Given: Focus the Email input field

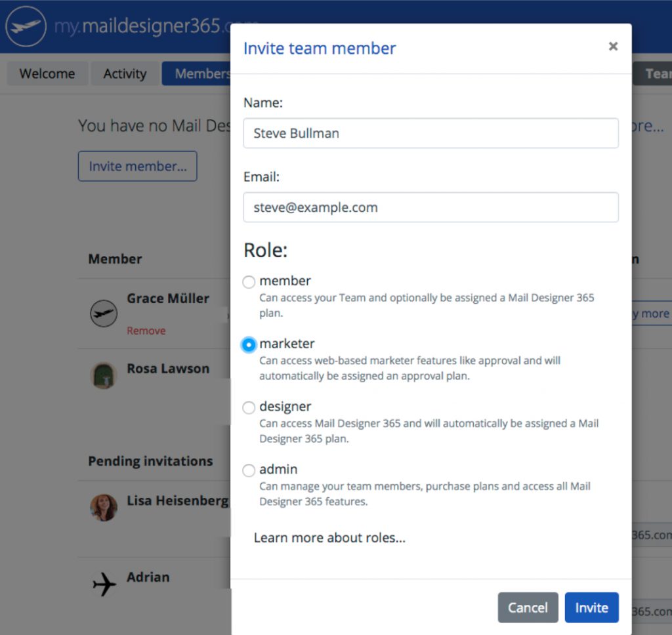Looking at the screenshot, I should [x=430, y=207].
